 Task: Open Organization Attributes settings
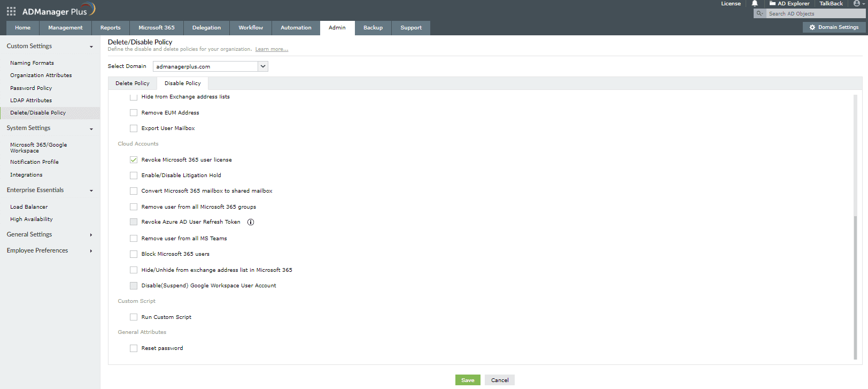[x=41, y=75]
